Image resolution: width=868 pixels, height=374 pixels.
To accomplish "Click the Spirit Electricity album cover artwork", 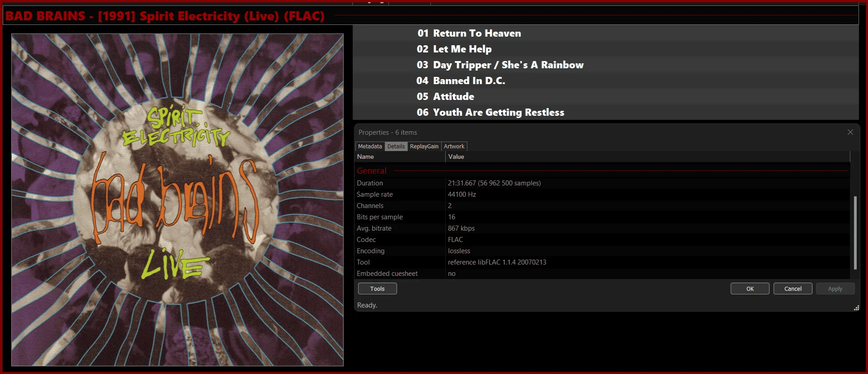I will pos(177,199).
